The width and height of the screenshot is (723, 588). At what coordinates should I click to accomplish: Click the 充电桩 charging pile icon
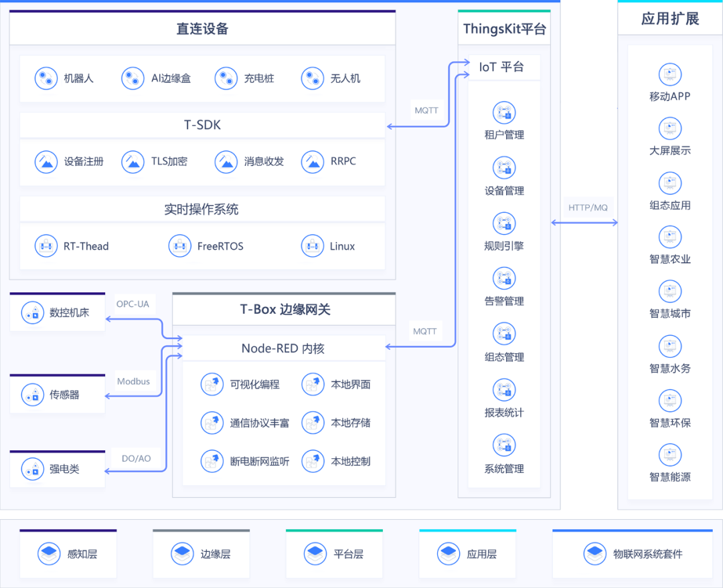click(226, 78)
